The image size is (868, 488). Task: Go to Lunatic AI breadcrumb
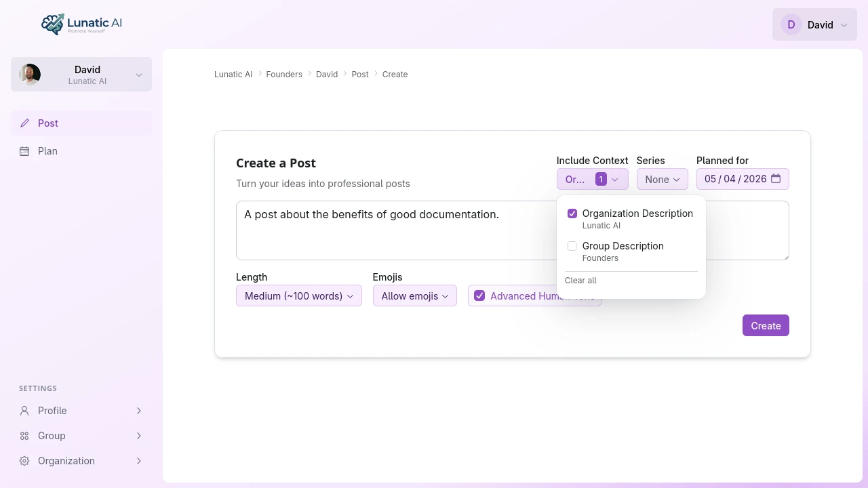click(x=233, y=75)
